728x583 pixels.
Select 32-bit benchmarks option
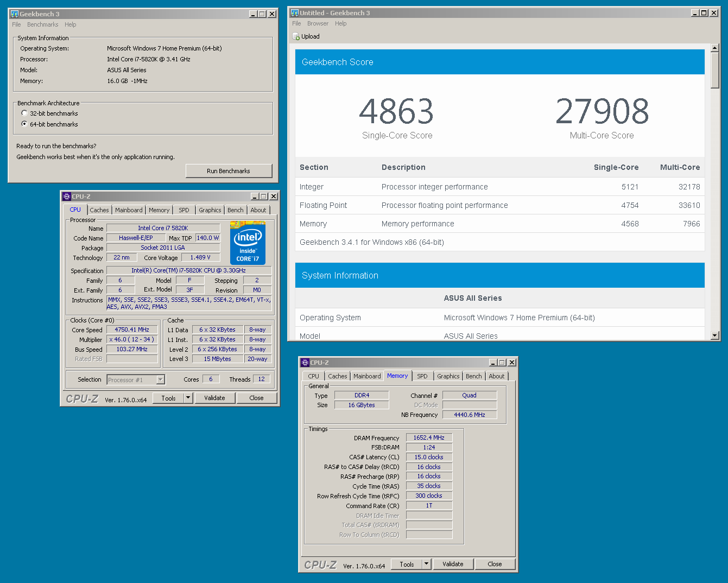point(24,113)
